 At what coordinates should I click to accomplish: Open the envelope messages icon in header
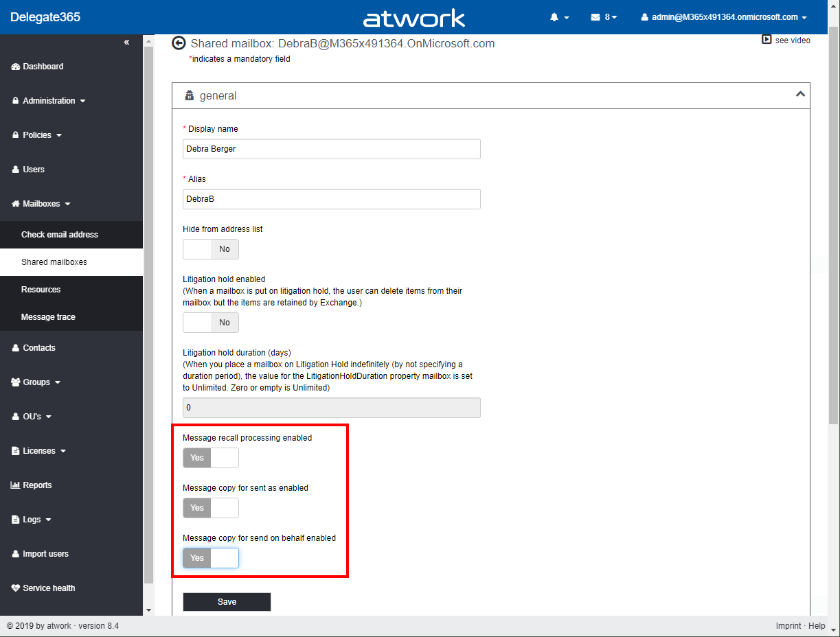(595, 17)
